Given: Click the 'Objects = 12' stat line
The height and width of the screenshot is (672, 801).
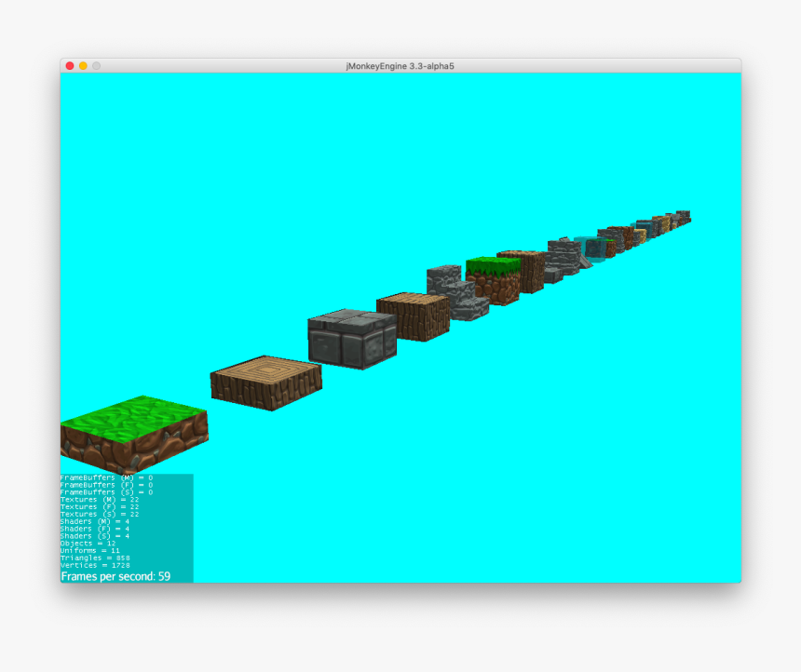Looking at the screenshot, I should click(88, 544).
